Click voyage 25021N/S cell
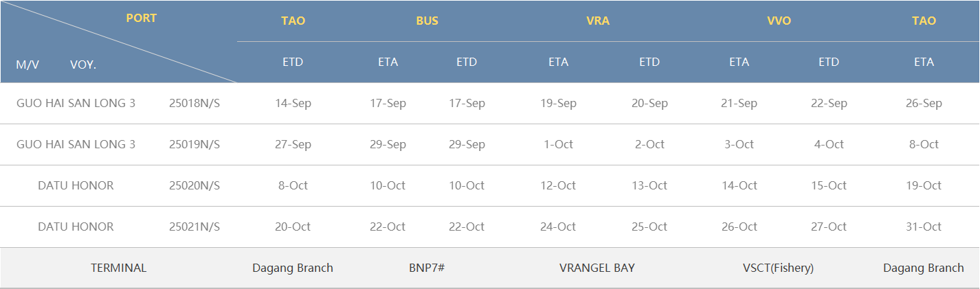980x289 pixels. 194,227
